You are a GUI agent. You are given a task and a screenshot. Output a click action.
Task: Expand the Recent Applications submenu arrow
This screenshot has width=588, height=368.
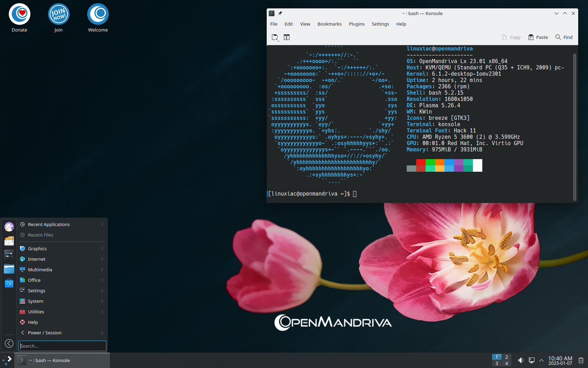(102, 224)
